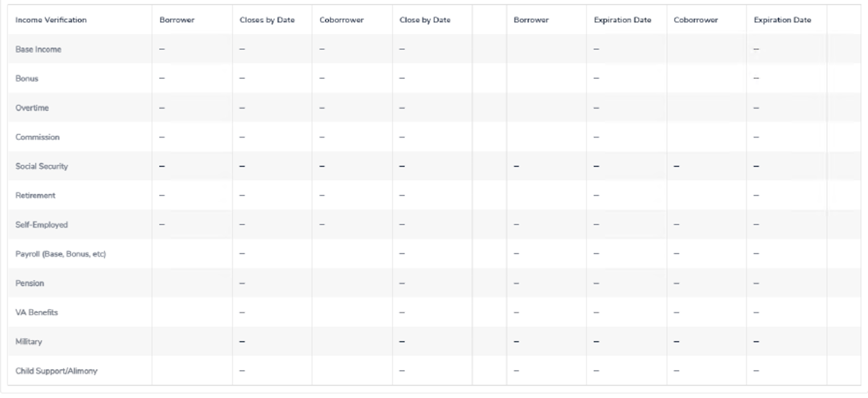Click the Social Security row label
This screenshot has width=868, height=398.
click(x=42, y=166)
